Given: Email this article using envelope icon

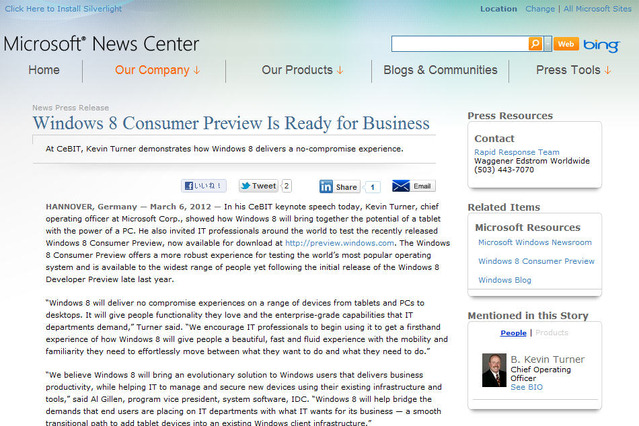Looking at the screenshot, I should [401, 186].
